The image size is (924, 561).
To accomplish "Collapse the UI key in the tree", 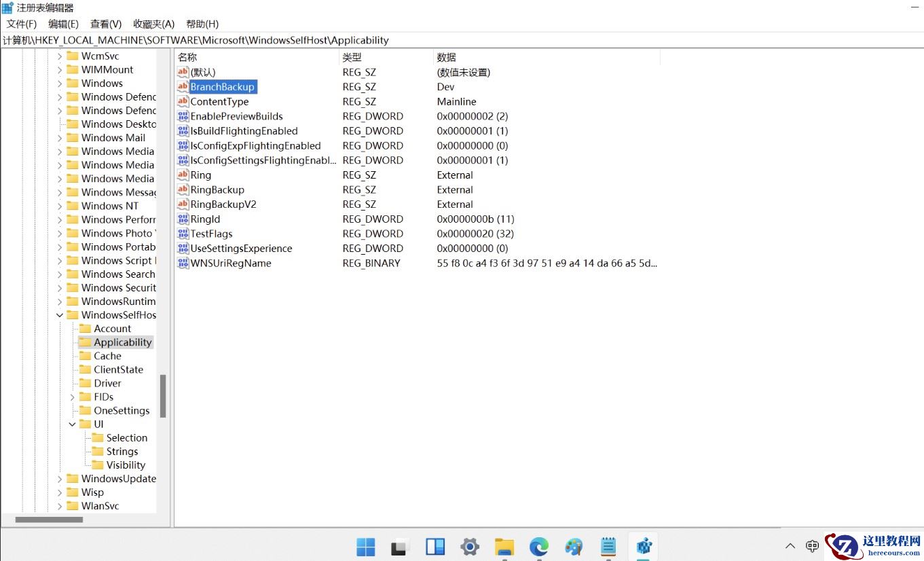I will [x=73, y=424].
